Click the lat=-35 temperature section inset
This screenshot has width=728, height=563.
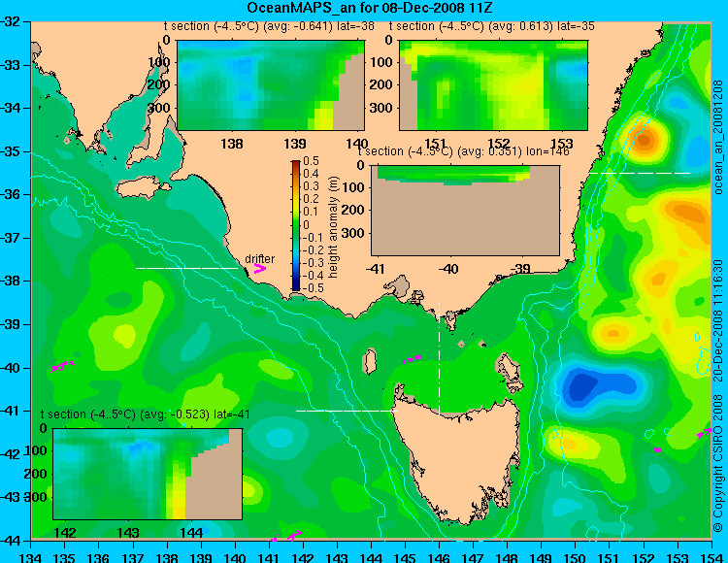point(493,85)
